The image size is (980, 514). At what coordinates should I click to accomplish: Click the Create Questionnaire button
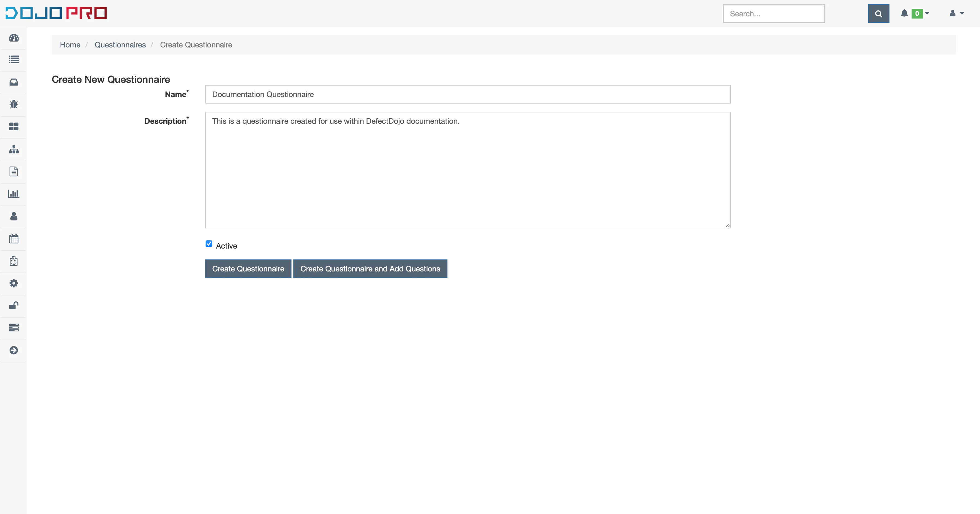248,269
